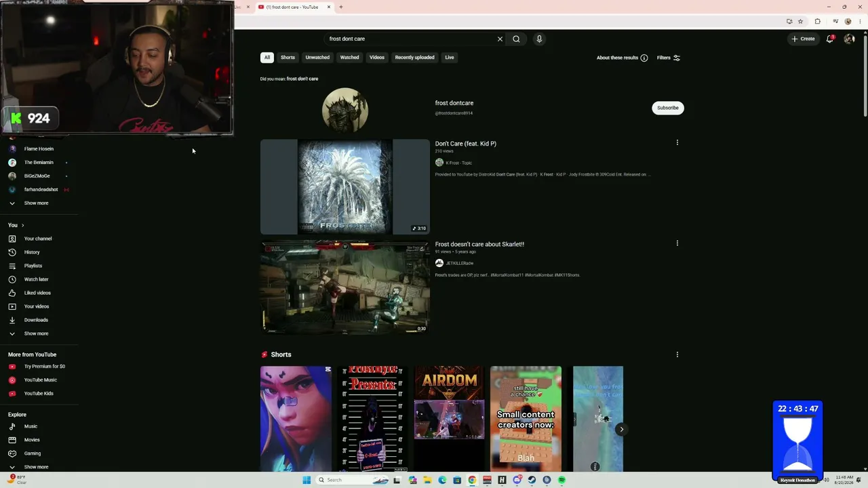Expand Show more under subscriptions list
868x488 pixels.
(x=36, y=203)
